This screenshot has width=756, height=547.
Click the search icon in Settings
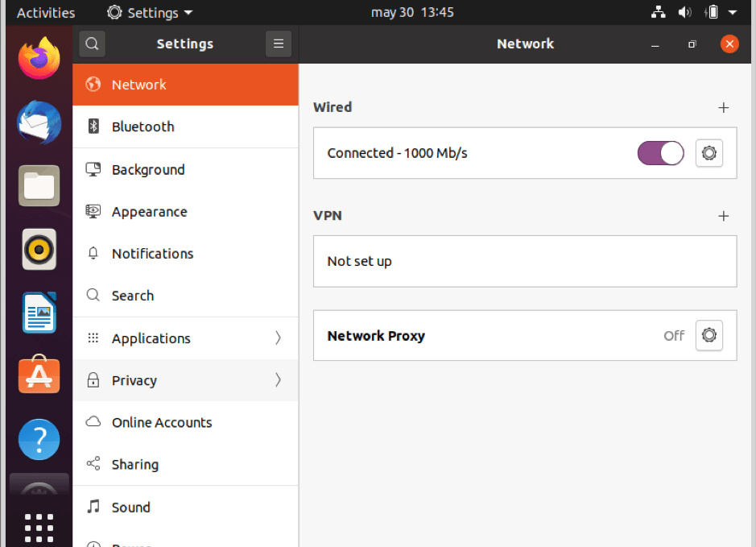pos(92,44)
